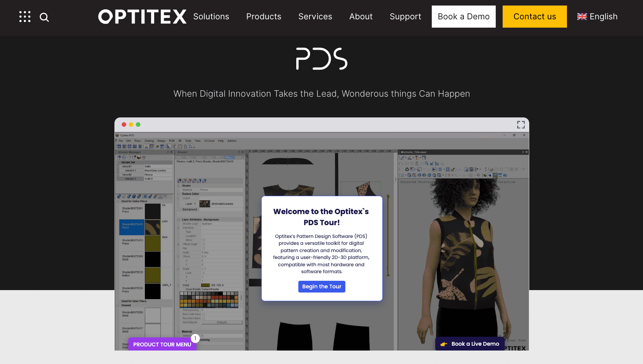This screenshot has height=364, width=643.
Task: Click the Simulate play icon in 3D toolbar
Action: 434,169
